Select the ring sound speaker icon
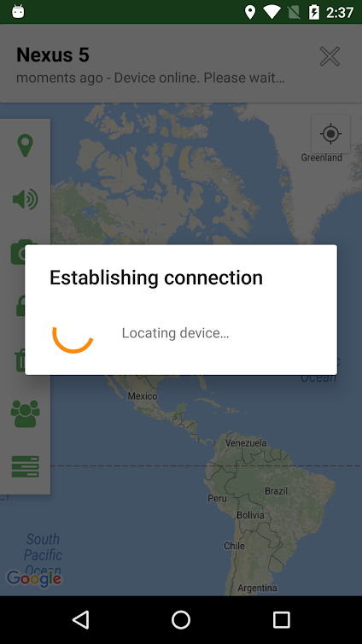The height and width of the screenshot is (644, 362). coord(25,200)
